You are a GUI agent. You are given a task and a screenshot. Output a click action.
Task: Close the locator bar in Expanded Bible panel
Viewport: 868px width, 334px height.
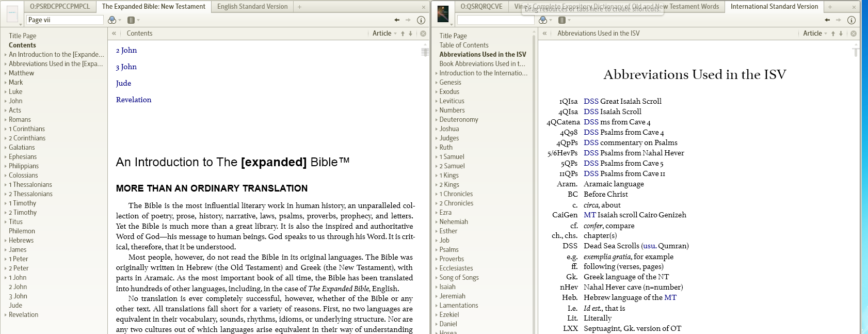(423, 34)
